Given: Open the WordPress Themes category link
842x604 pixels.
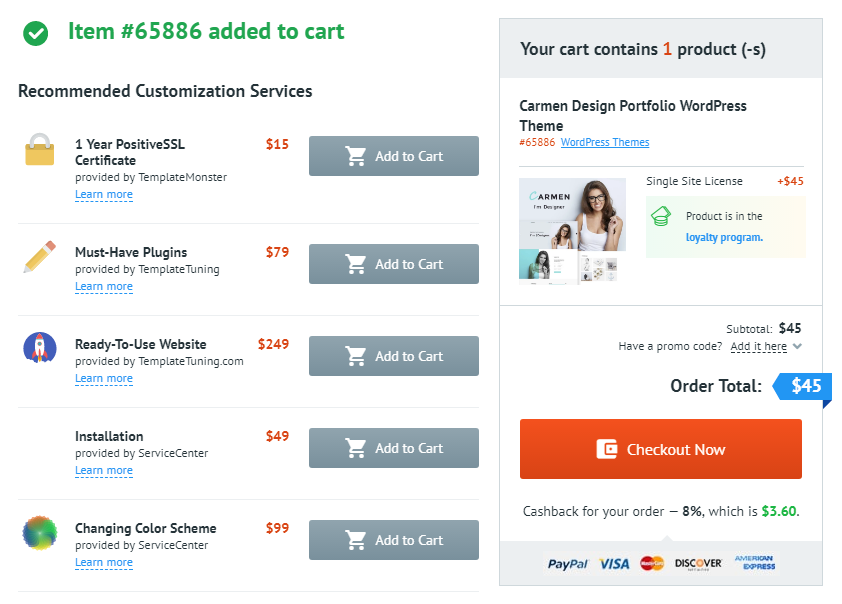Looking at the screenshot, I should pos(605,143).
